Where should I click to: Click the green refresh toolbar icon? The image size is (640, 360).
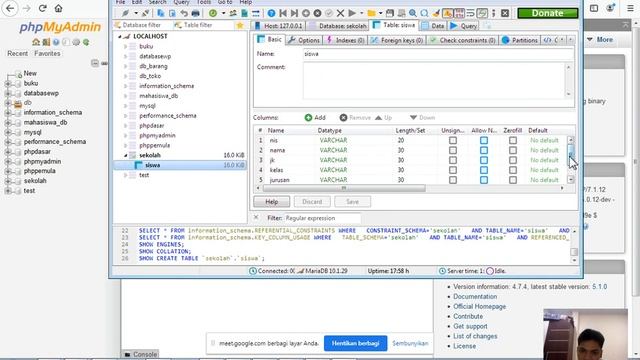tap(213, 13)
